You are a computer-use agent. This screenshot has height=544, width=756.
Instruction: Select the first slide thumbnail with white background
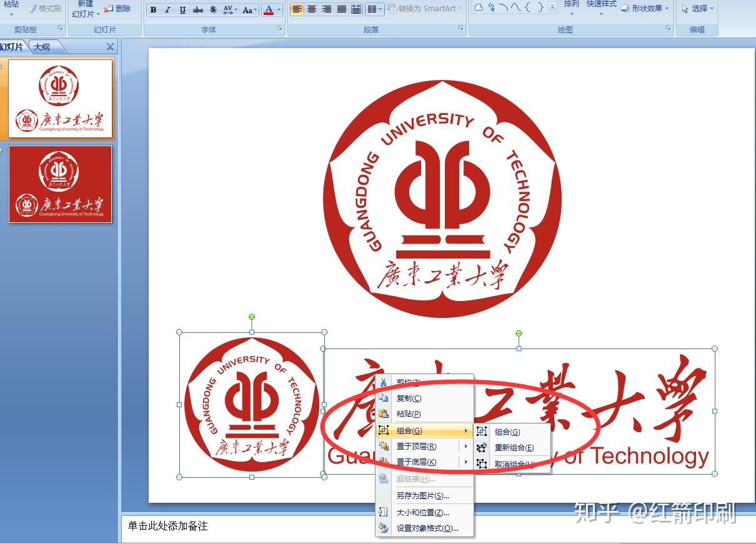tap(61, 99)
